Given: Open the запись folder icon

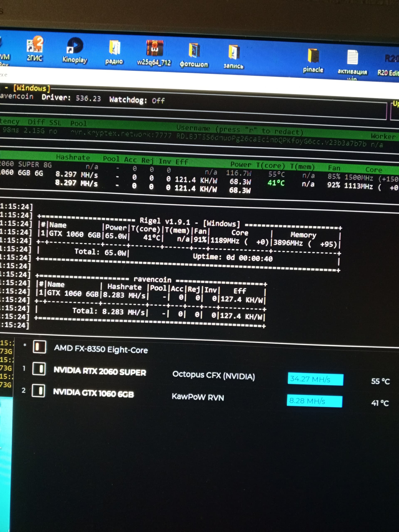Looking at the screenshot, I should 234,57.
